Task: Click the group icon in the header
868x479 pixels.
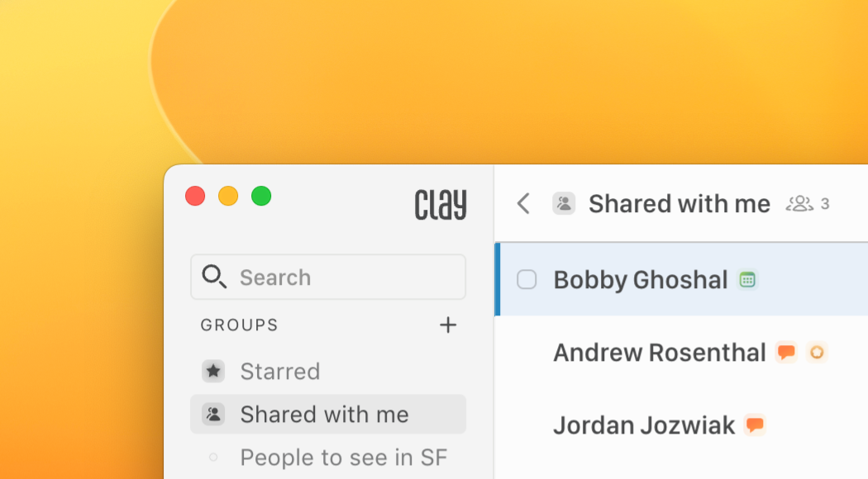Action: pyautogui.click(x=564, y=204)
